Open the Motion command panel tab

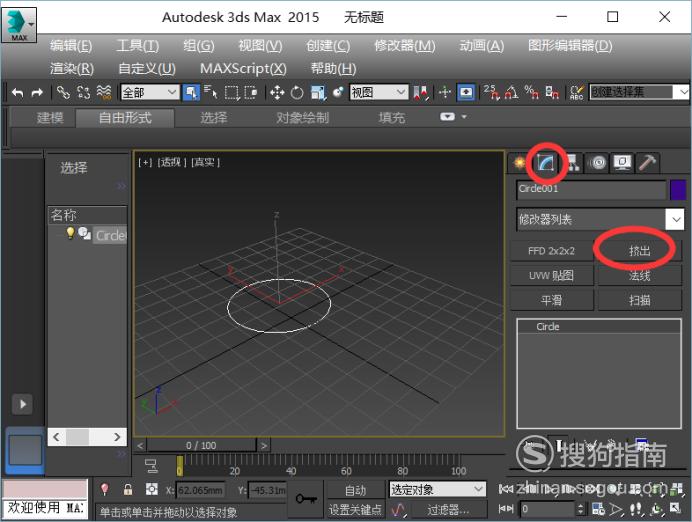pyautogui.click(x=598, y=163)
